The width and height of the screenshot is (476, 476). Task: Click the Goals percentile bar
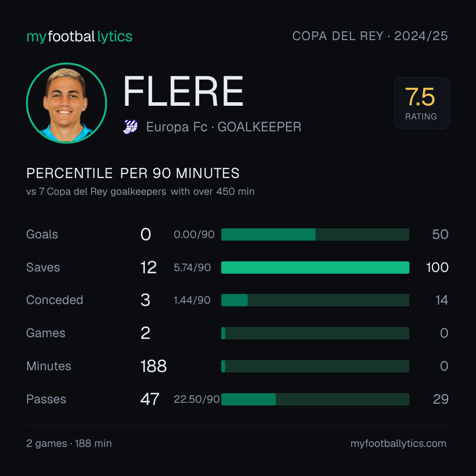tap(315, 234)
